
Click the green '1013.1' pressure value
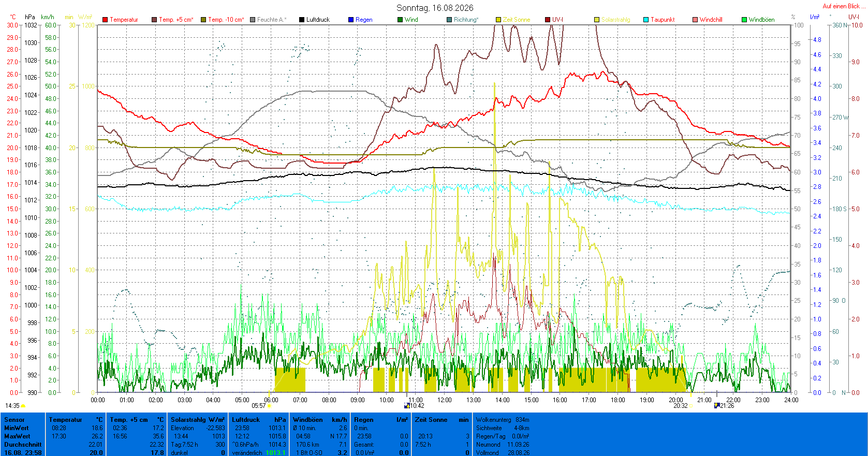pos(275,453)
